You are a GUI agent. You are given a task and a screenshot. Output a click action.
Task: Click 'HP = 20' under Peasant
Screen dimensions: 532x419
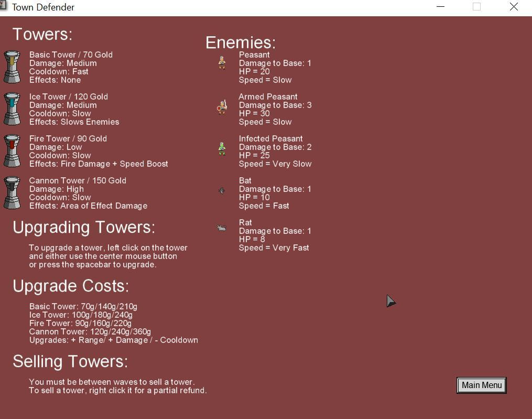[x=254, y=72]
